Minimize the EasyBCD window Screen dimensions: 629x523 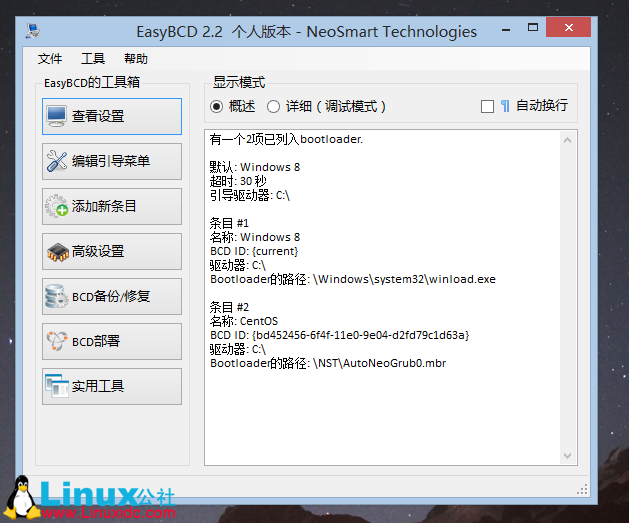coord(506,28)
